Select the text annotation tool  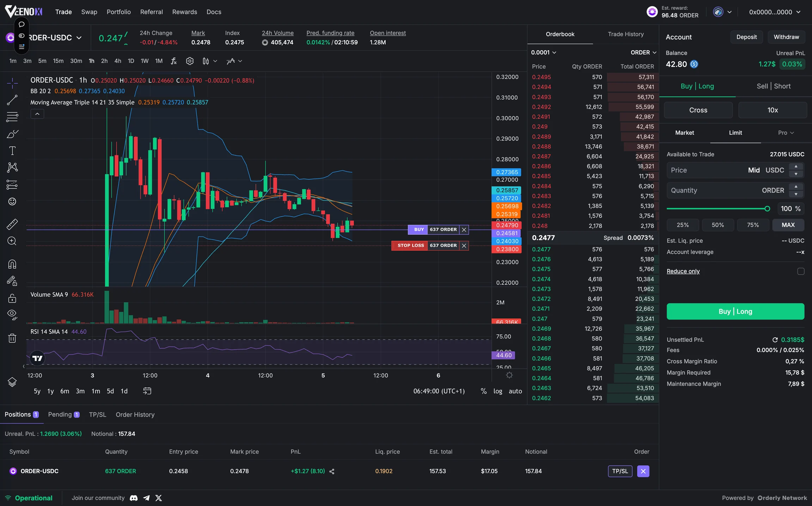pyautogui.click(x=12, y=151)
